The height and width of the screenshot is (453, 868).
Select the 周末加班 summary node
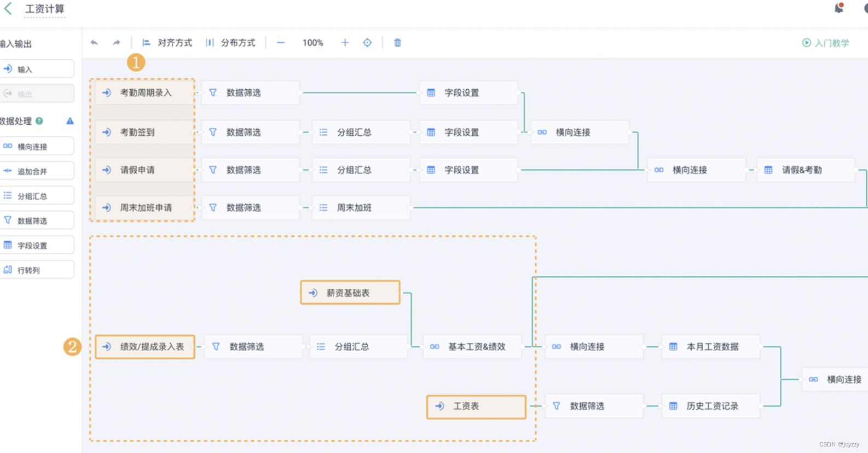pos(361,208)
